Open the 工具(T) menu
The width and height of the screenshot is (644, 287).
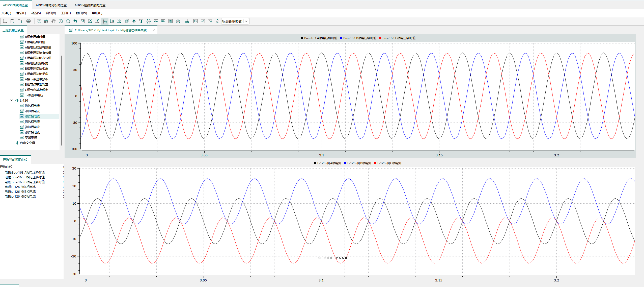click(x=66, y=13)
